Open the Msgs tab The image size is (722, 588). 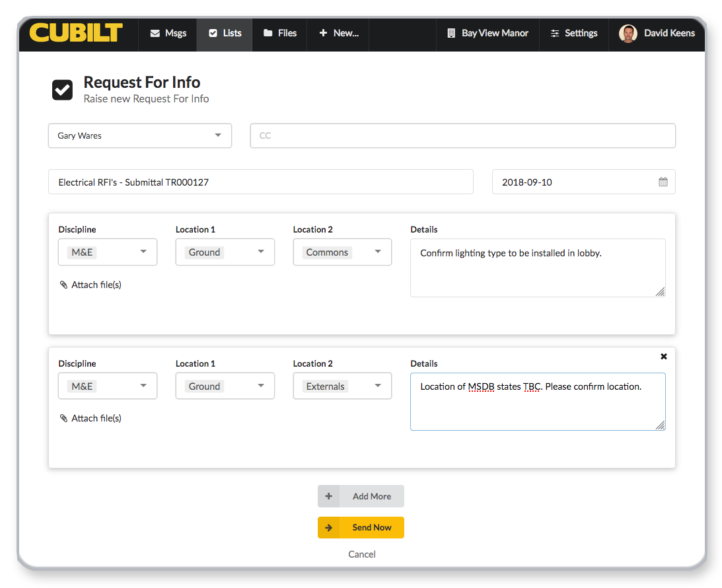(x=168, y=33)
